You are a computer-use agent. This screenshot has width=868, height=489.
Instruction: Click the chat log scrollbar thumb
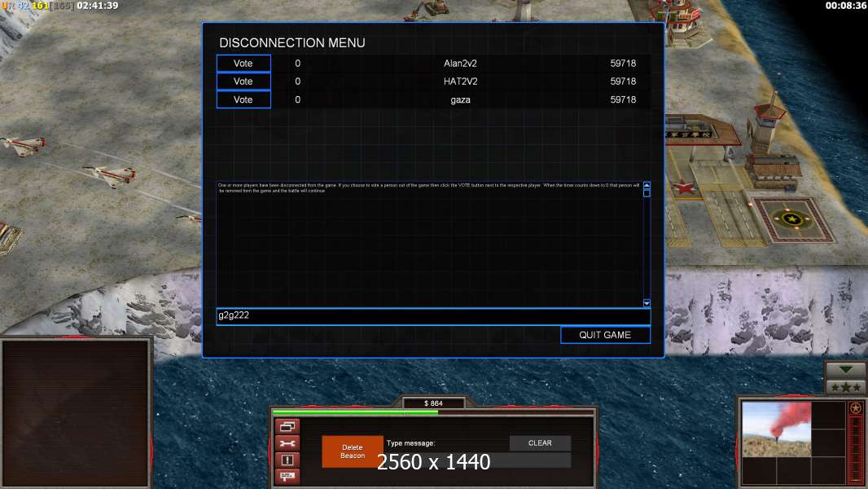coord(647,192)
